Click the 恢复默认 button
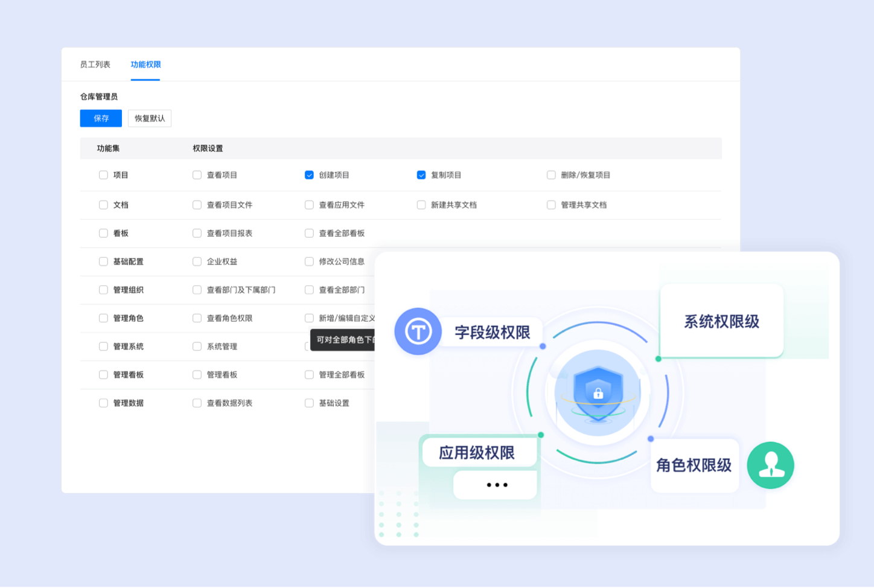Viewport: 874px width, 588px height. 150,118
